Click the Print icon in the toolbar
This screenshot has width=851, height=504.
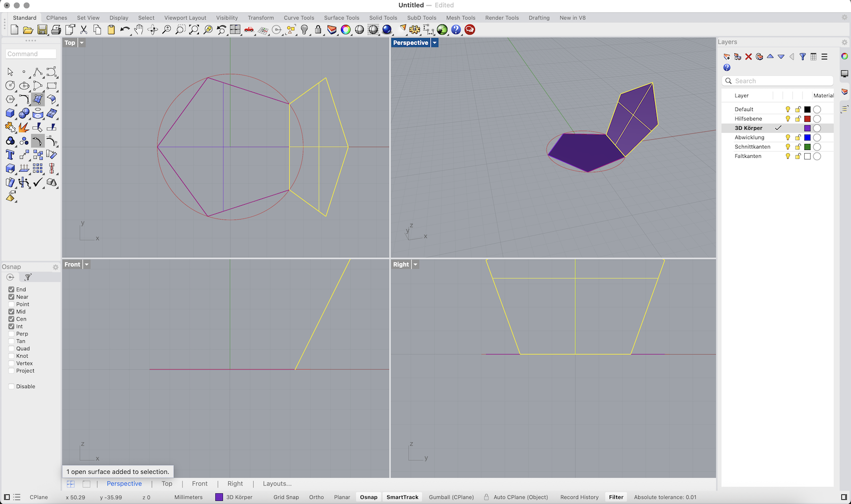tap(56, 30)
